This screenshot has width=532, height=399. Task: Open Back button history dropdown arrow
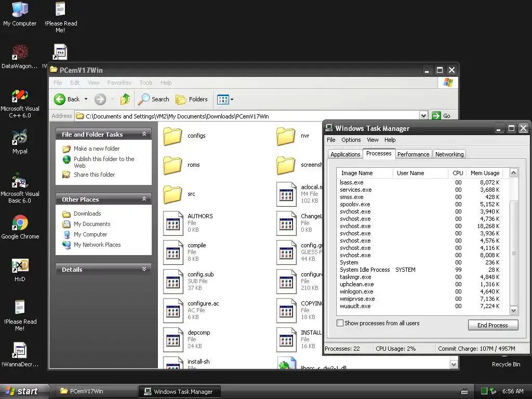click(x=86, y=99)
